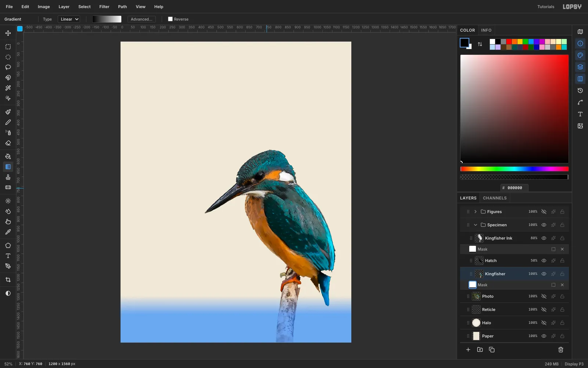Delete layer with trash icon
Viewport: 588px width, 368px height.
pos(561,350)
